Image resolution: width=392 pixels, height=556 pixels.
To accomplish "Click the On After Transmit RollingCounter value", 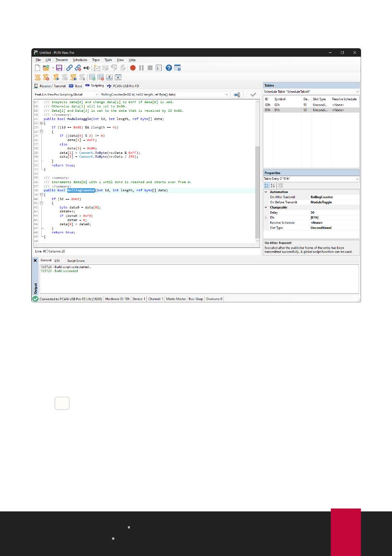I will 334,197.
